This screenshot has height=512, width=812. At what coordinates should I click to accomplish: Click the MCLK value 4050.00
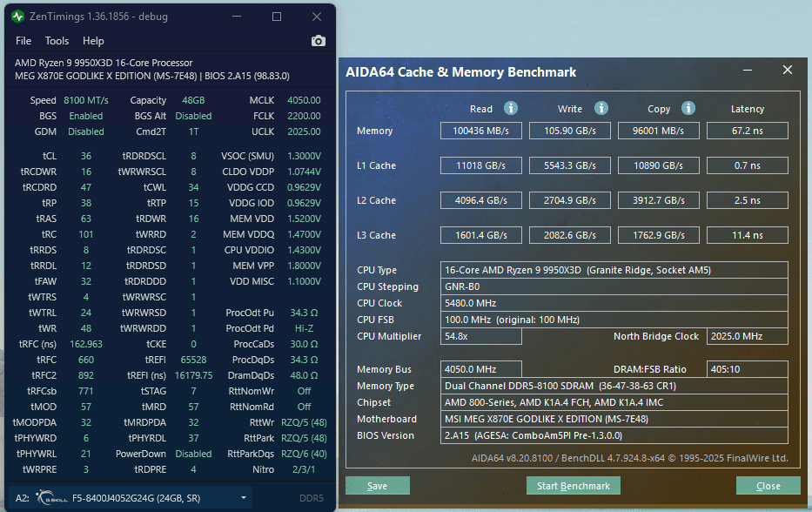(304, 100)
